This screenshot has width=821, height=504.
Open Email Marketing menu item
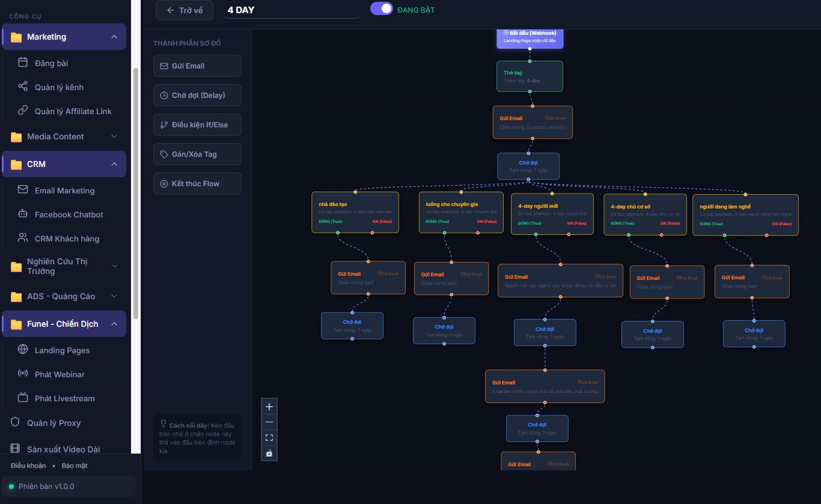click(68, 190)
